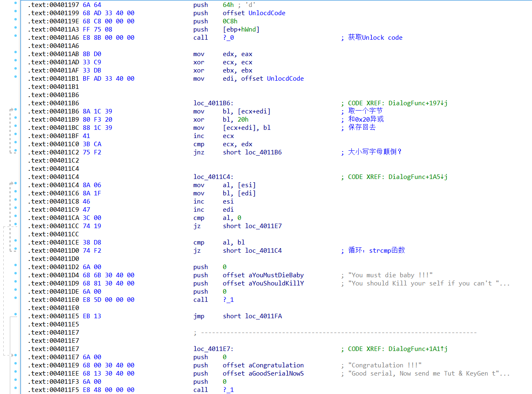
Task: Click operands ecx, edx in cmp line
Action: click(238, 144)
